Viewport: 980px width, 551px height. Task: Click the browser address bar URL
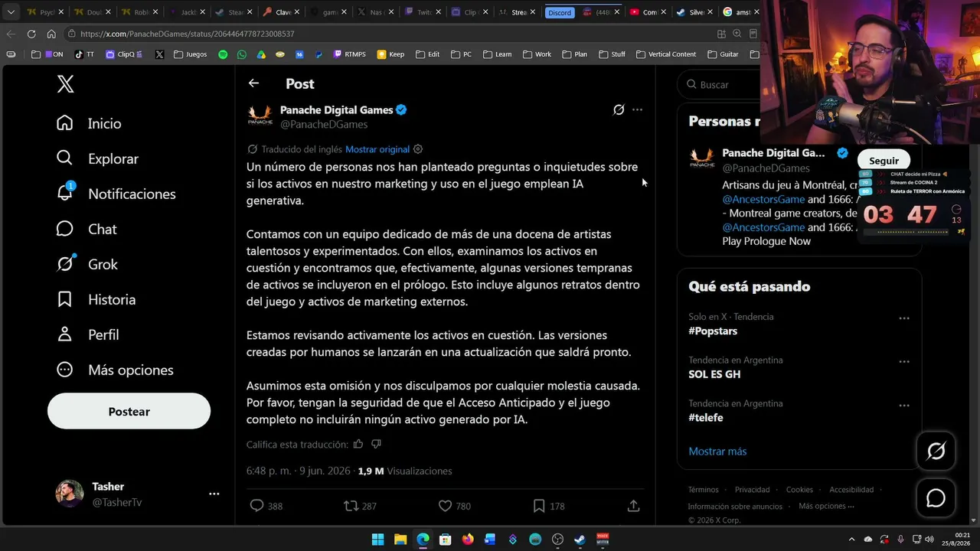point(188,34)
